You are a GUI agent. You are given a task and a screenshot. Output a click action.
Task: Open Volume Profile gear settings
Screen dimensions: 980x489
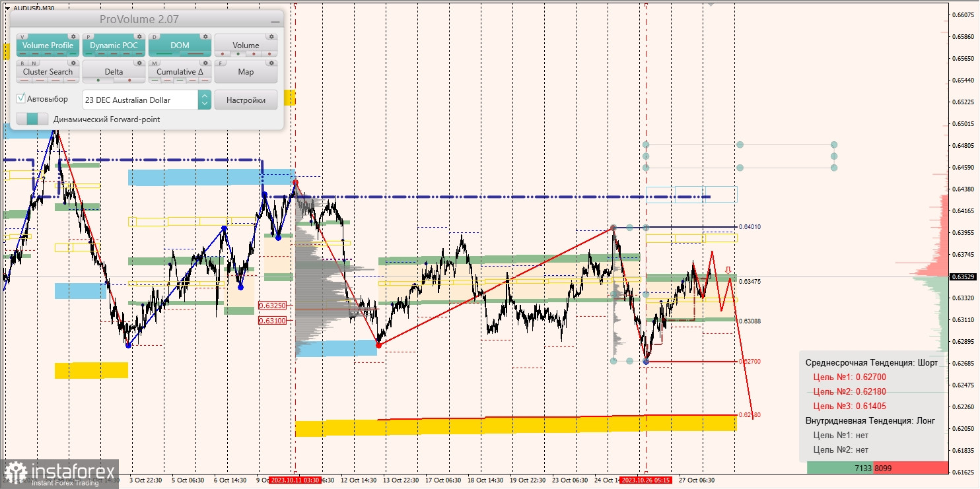73,36
